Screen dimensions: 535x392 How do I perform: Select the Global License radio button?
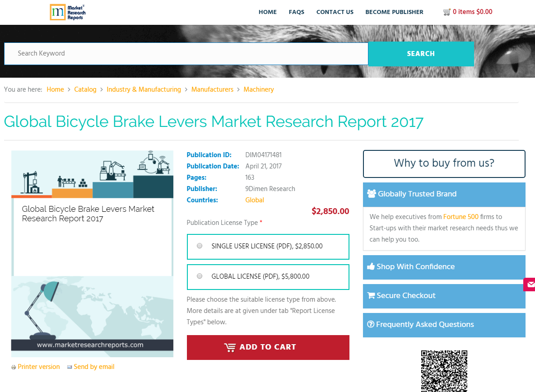[199, 276]
